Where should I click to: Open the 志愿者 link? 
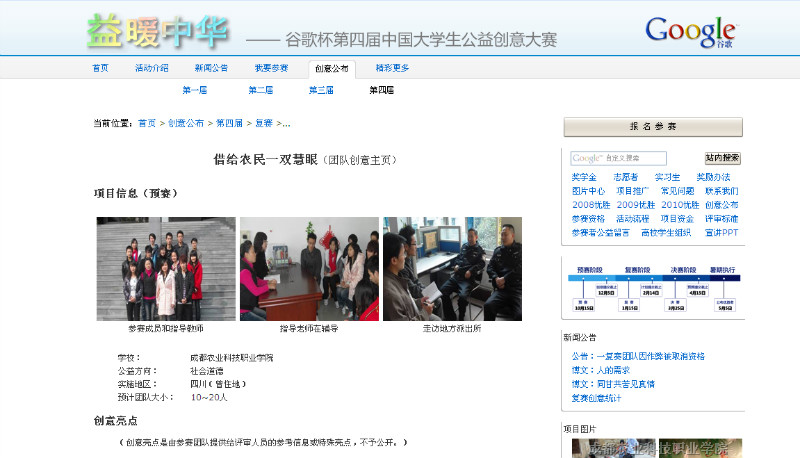point(626,177)
